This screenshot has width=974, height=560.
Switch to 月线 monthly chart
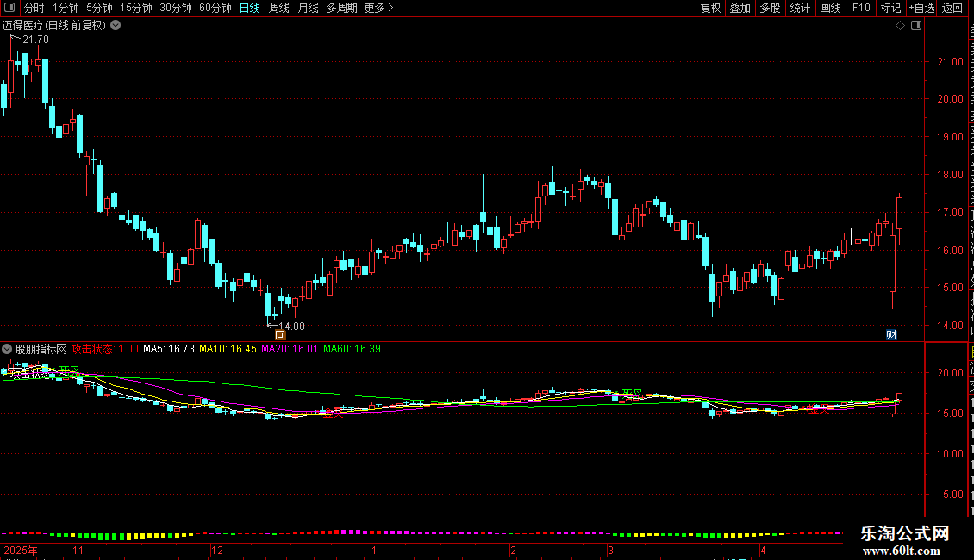[x=308, y=8]
